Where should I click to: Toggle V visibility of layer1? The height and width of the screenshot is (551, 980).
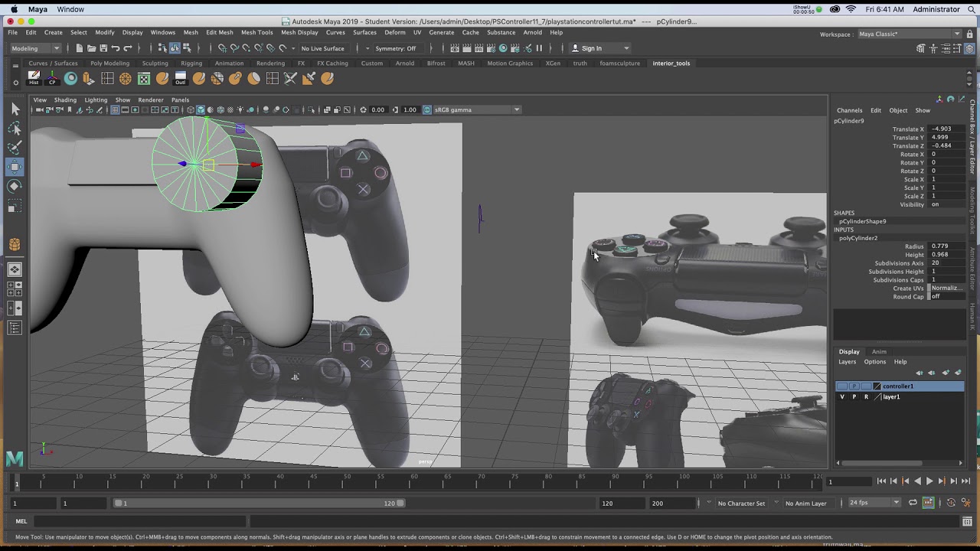[x=842, y=397]
